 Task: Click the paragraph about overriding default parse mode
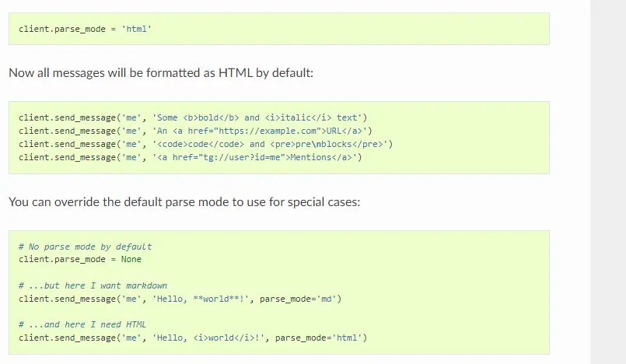click(184, 202)
